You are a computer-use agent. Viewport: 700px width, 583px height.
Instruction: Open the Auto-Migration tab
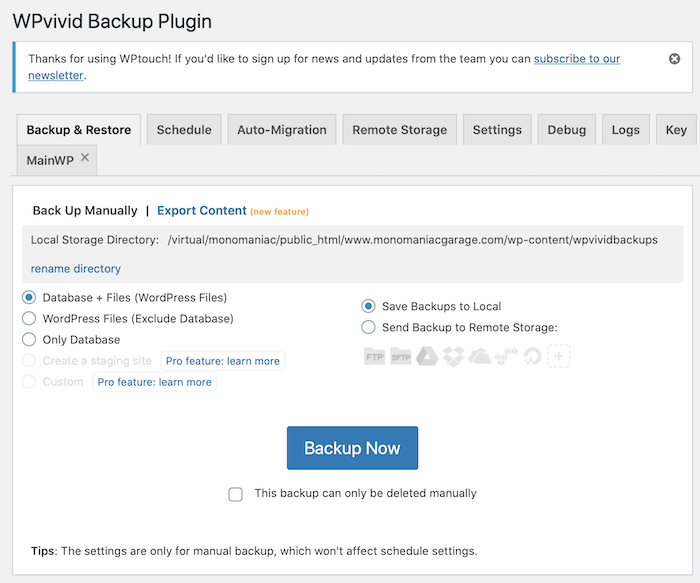(282, 130)
